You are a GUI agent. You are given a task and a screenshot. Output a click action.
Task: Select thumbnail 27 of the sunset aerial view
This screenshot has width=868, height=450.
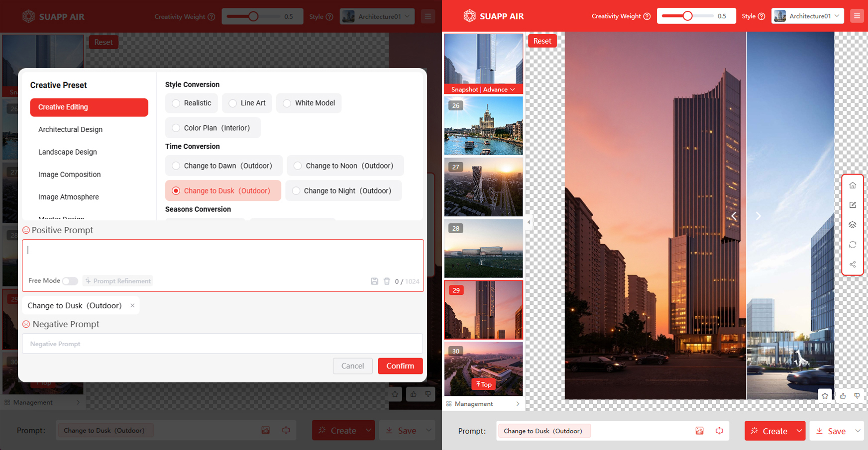[483, 187]
